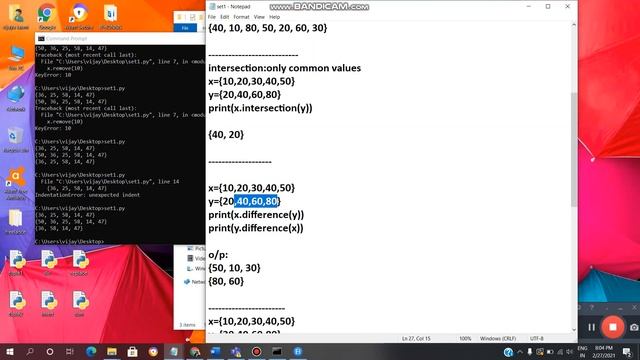Pause the Bandicam recording
The height and width of the screenshot is (360, 640).
tap(591, 327)
